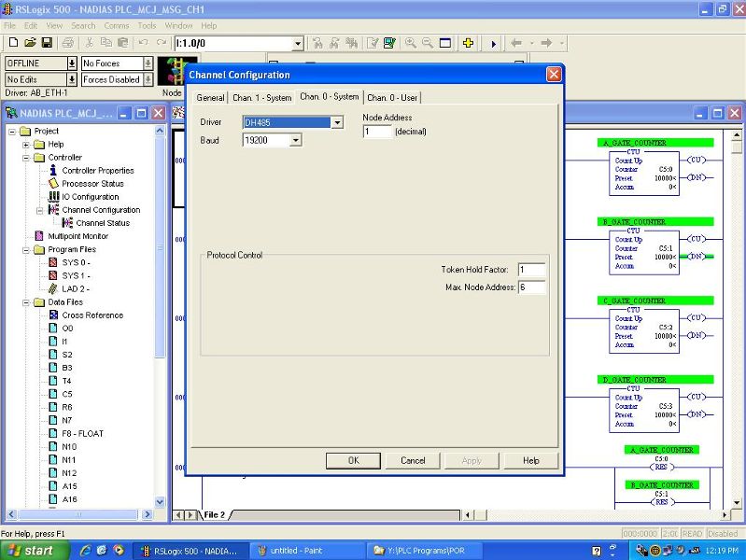
Task: Click Internet Explorer quick launch icon
Action: pyautogui.click(x=86, y=551)
